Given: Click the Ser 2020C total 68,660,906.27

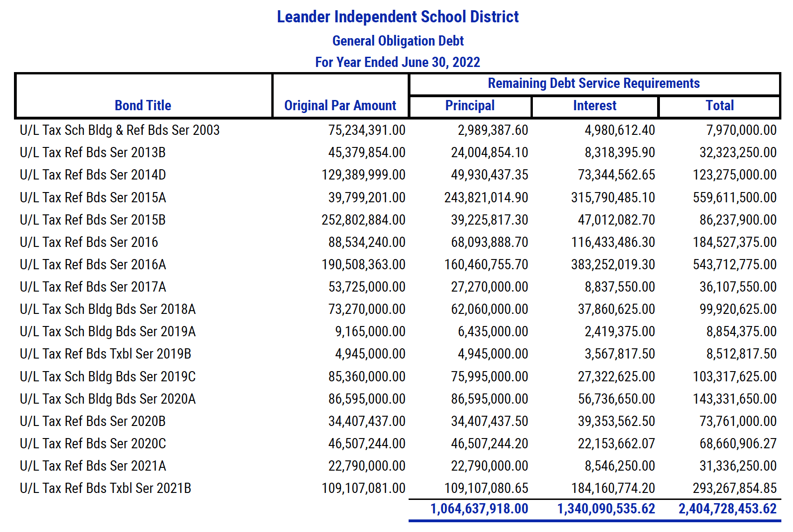Looking at the screenshot, I should [738, 444].
